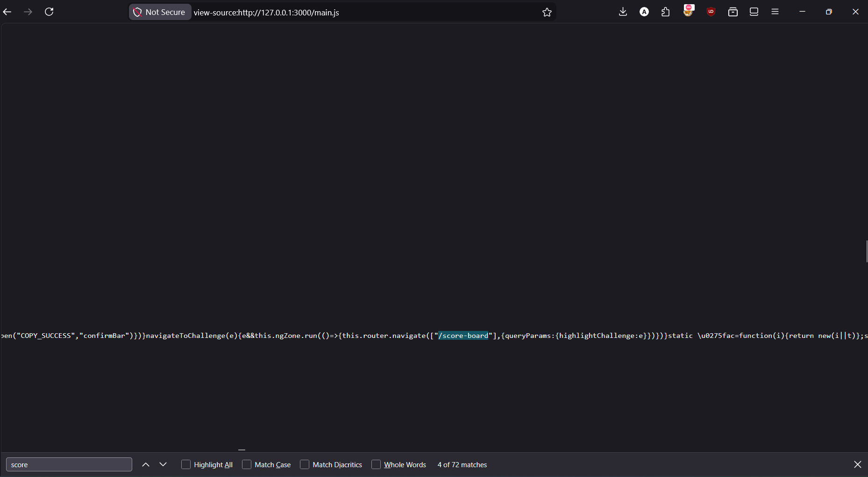Click the uBlock Origin shield icon
Viewport: 868px width, 477px height.
coord(711,12)
